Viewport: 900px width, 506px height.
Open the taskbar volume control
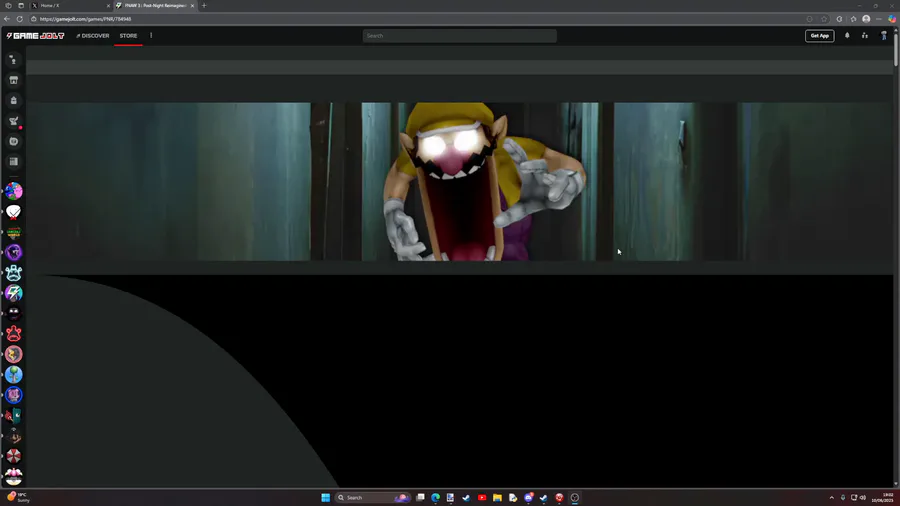(863, 497)
